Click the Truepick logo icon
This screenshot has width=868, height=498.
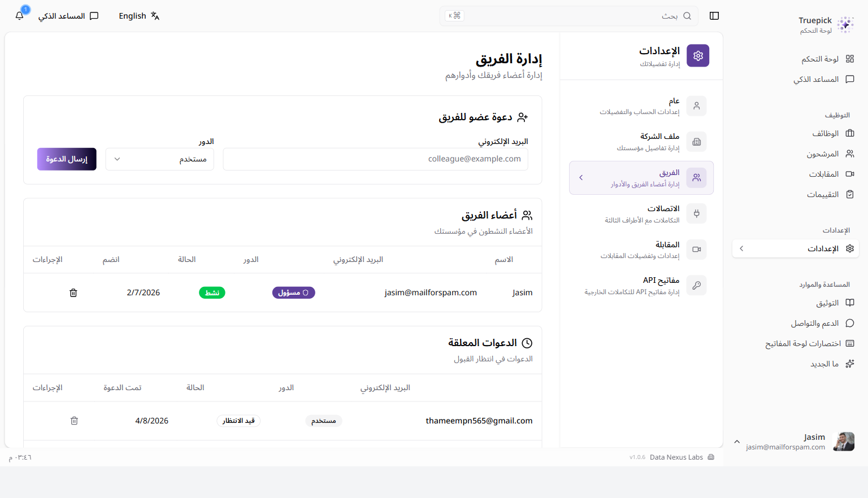(845, 25)
